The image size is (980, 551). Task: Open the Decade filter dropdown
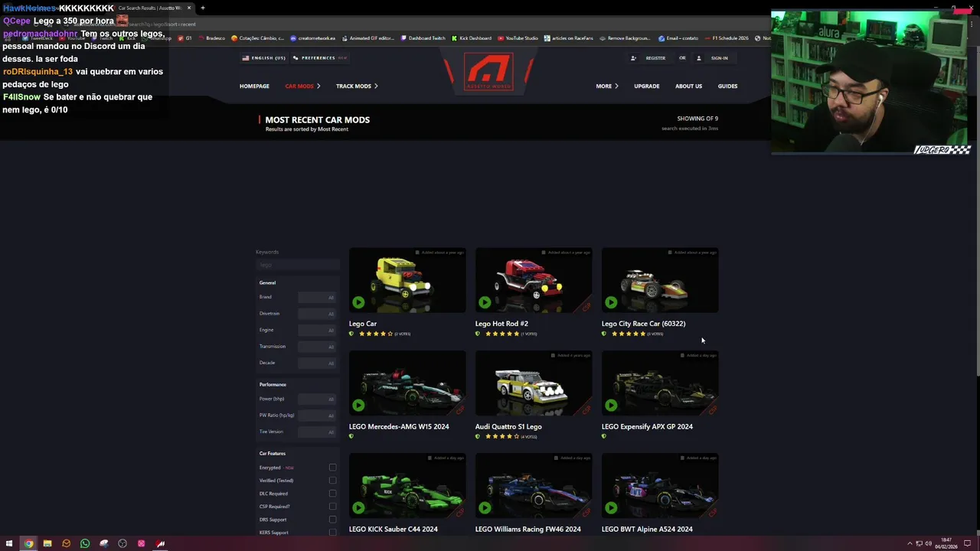click(317, 363)
